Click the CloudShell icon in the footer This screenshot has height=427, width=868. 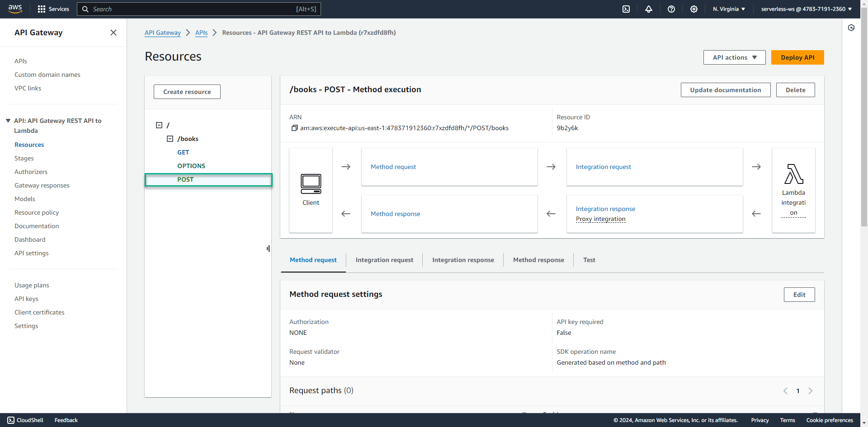(x=11, y=420)
